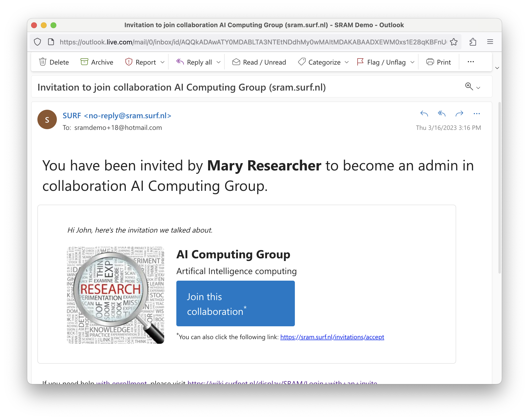Archive this email via the toolbar
Image resolution: width=529 pixels, height=420 pixels.
(97, 62)
